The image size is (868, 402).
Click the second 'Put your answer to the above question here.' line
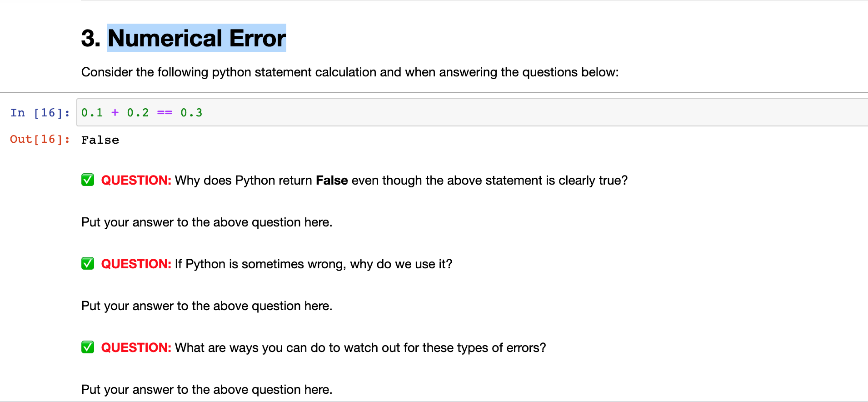pos(207,306)
